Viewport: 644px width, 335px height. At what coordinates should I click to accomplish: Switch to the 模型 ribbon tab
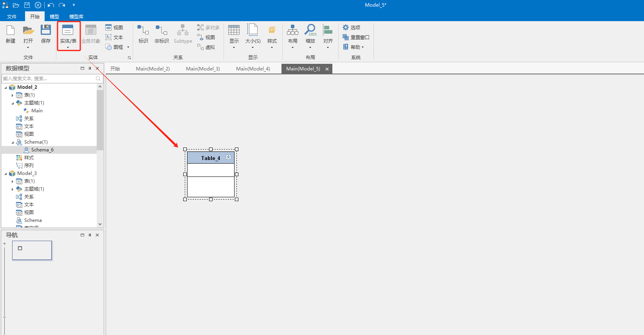tap(54, 16)
